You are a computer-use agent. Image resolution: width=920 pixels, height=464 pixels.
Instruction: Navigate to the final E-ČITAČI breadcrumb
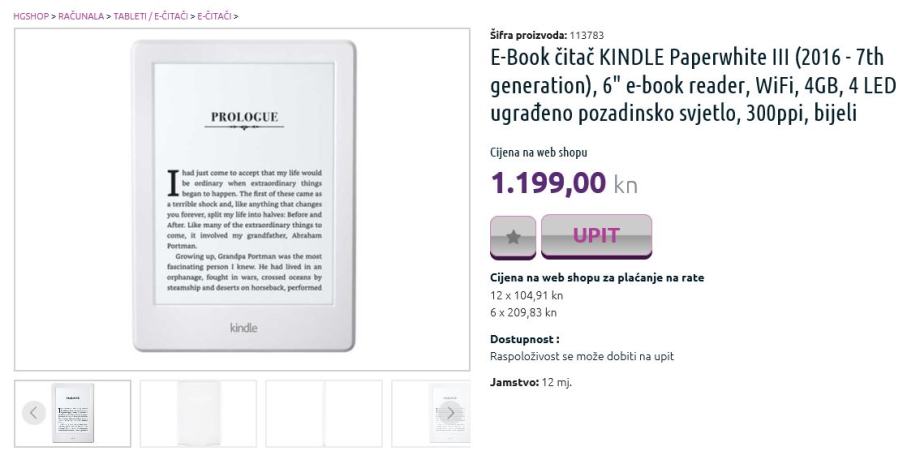[x=214, y=16]
